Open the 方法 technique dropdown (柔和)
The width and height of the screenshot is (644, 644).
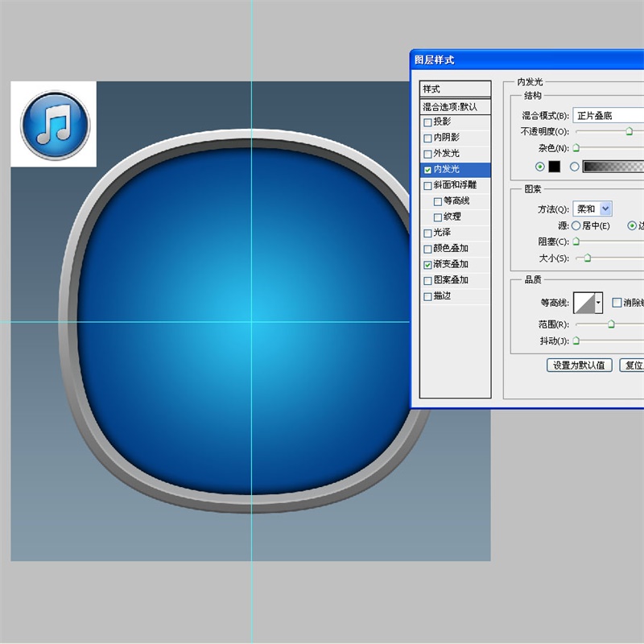click(592, 208)
